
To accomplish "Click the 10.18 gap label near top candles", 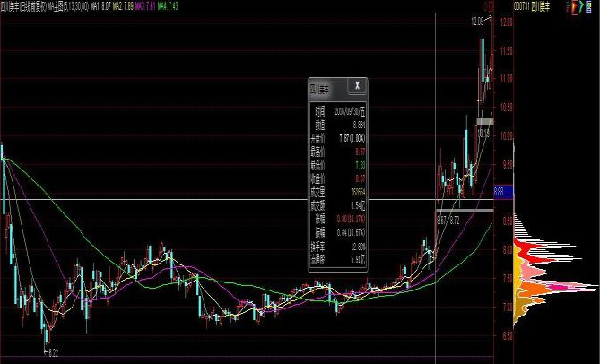I will [483, 133].
